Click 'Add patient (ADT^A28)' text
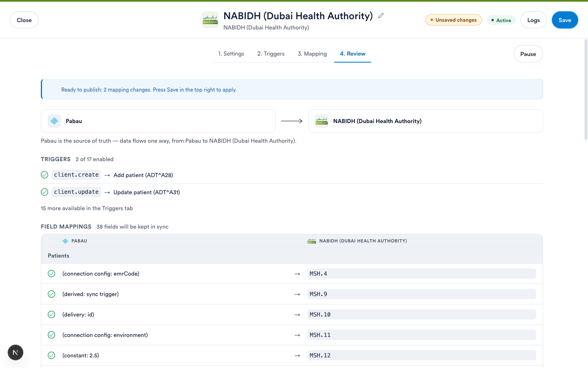 [x=143, y=175]
